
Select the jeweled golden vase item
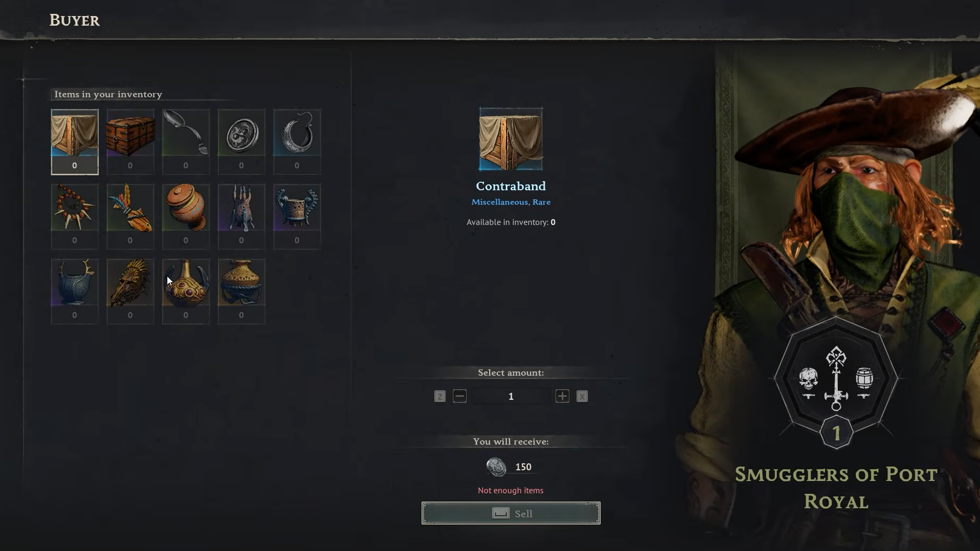186,291
